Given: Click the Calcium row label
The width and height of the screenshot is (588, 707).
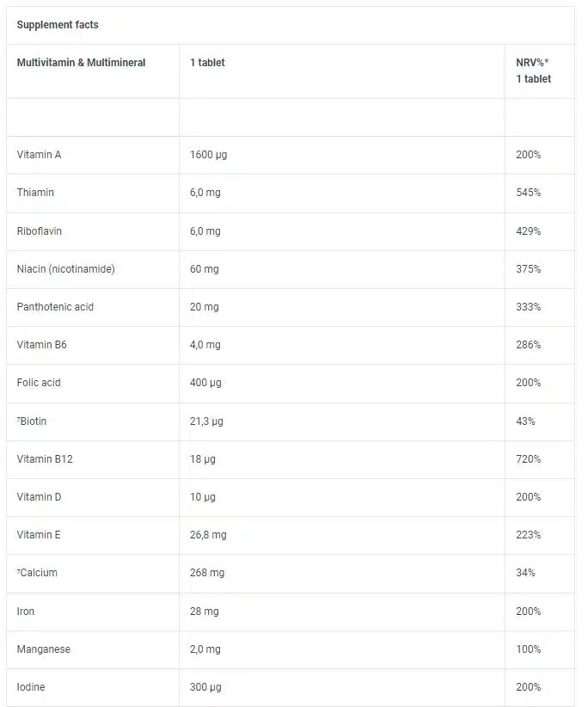Looking at the screenshot, I should [39, 573].
